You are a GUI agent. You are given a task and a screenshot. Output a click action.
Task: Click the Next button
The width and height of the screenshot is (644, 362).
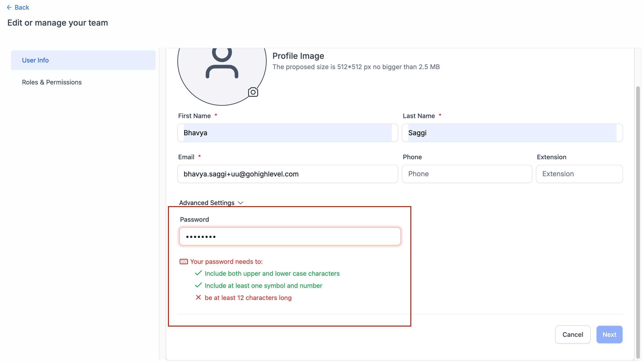tap(609, 335)
